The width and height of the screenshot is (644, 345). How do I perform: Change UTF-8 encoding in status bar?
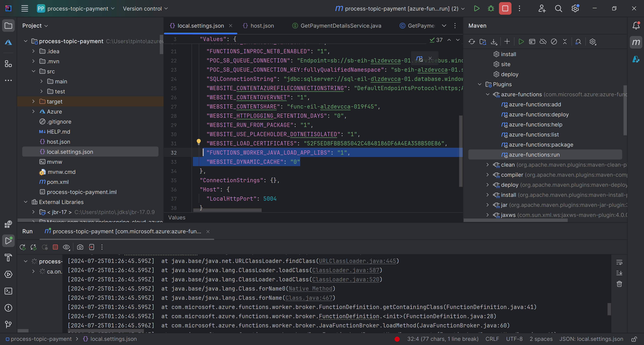514,339
